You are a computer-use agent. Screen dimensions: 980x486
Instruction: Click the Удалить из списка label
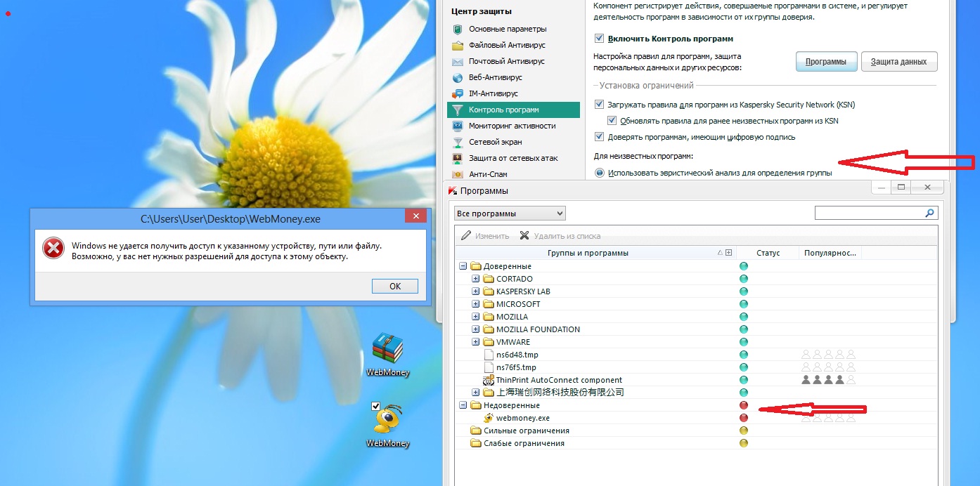(567, 236)
